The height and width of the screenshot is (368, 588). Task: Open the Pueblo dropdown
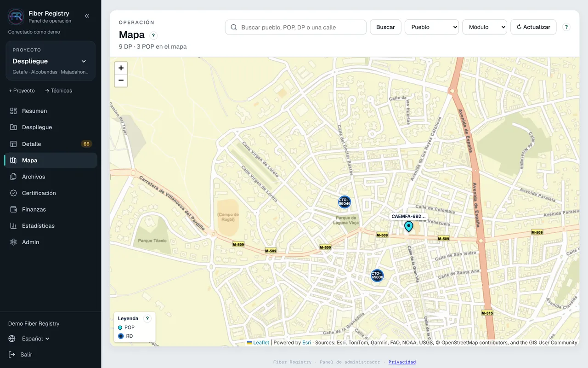pyautogui.click(x=432, y=27)
